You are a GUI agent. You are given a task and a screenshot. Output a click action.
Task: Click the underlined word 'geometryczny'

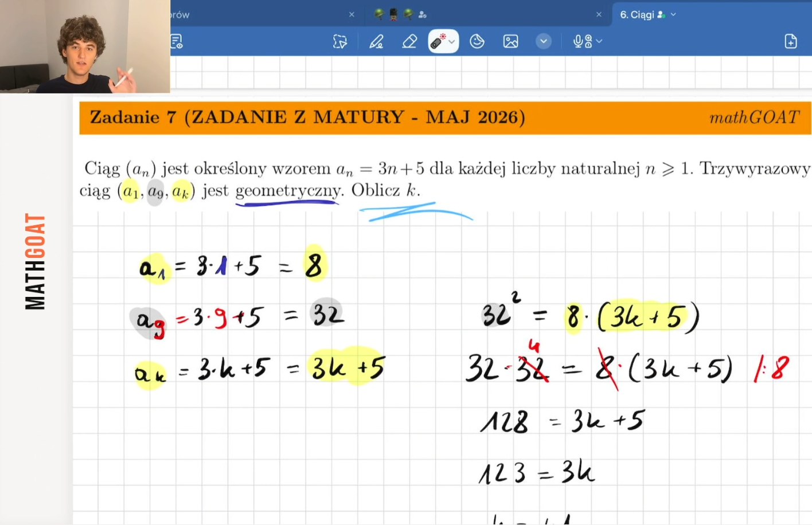coord(288,191)
